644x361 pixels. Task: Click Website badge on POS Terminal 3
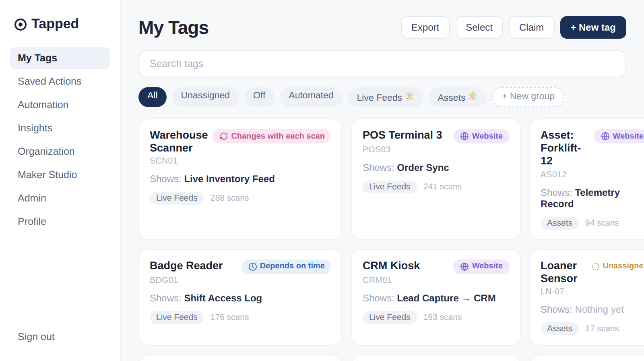pyautogui.click(x=481, y=136)
